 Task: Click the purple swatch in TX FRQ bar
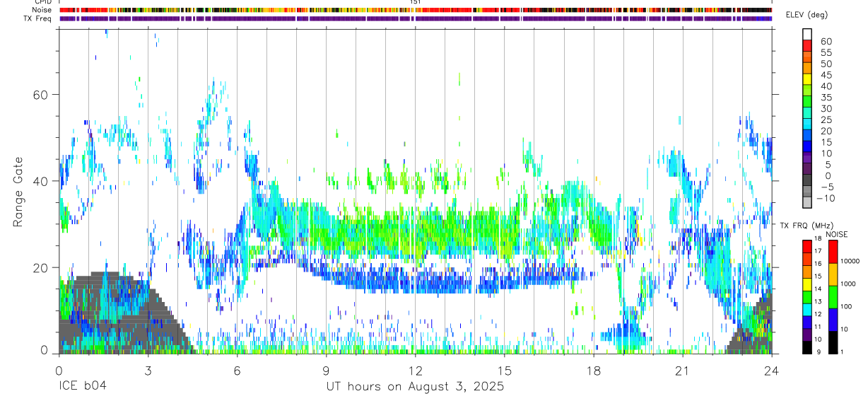(x=807, y=335)
